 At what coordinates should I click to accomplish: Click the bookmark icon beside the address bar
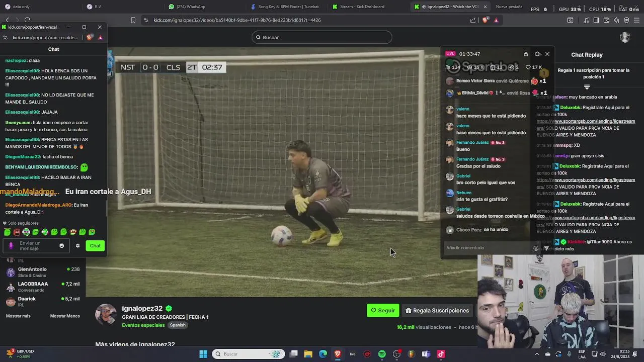pyautogui.click(x=133, y=20)
